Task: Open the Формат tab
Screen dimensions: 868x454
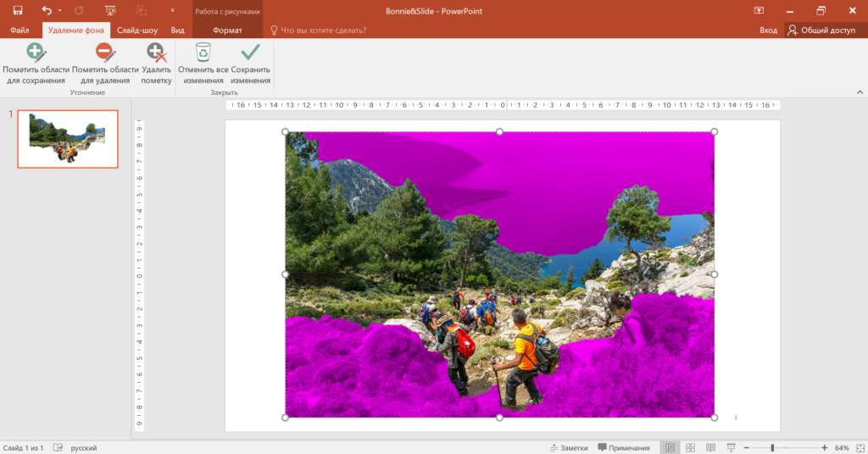Action: 227,30
